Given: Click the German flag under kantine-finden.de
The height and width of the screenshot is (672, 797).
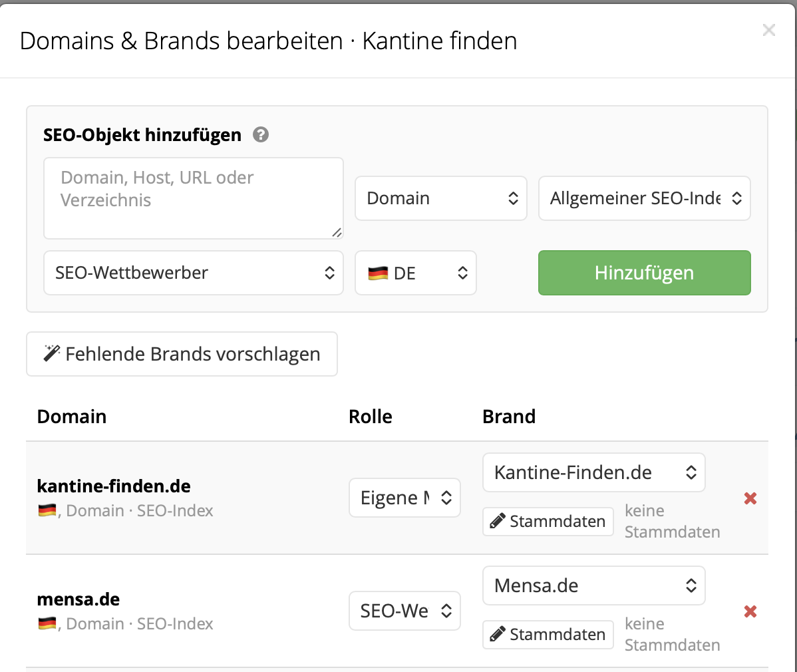Looking at the screenshot, I should 47,510.
